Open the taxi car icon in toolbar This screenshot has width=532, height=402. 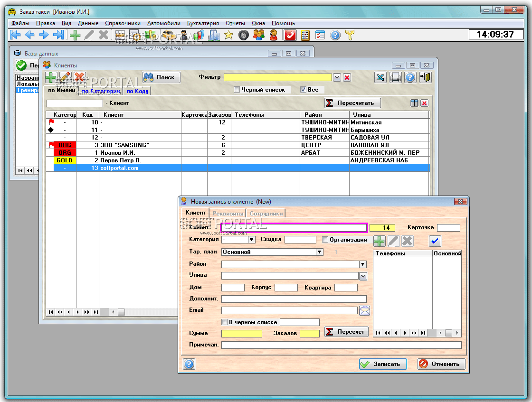[x=169, y=35]
